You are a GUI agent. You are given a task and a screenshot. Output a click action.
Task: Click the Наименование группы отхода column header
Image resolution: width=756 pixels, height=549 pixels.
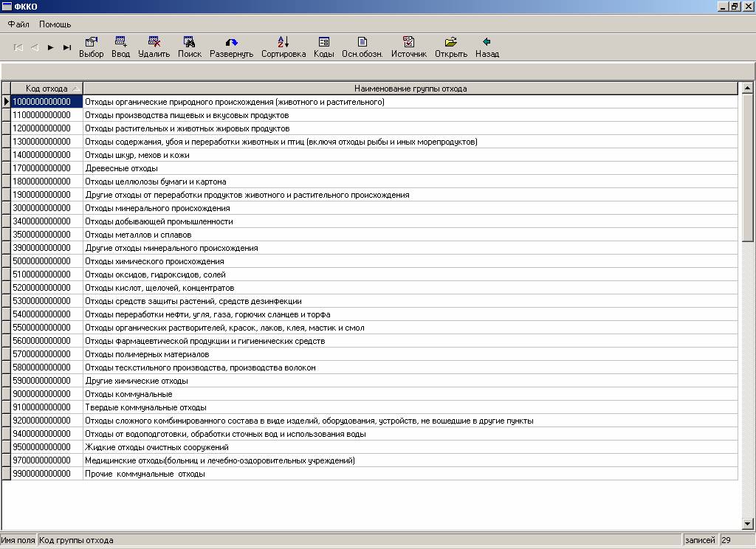(x=410, y=89)
